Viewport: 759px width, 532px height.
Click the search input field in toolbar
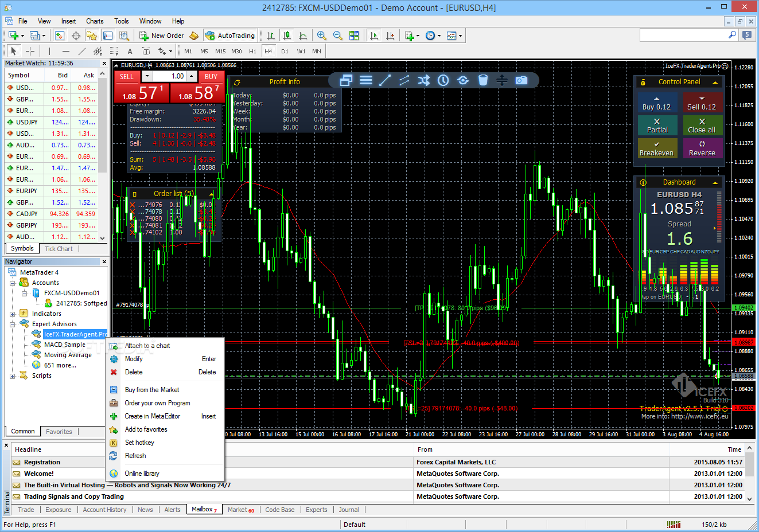point(683,35)
